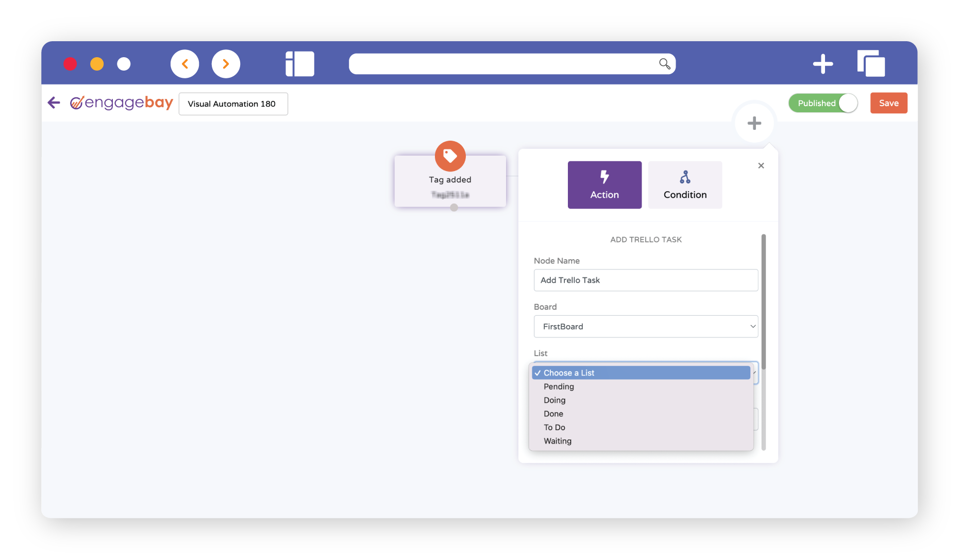Image resolution: width=959 pixels, height=560 pixels.
Task: Click the browser back arrow button
Action: [x=184, y=64]
